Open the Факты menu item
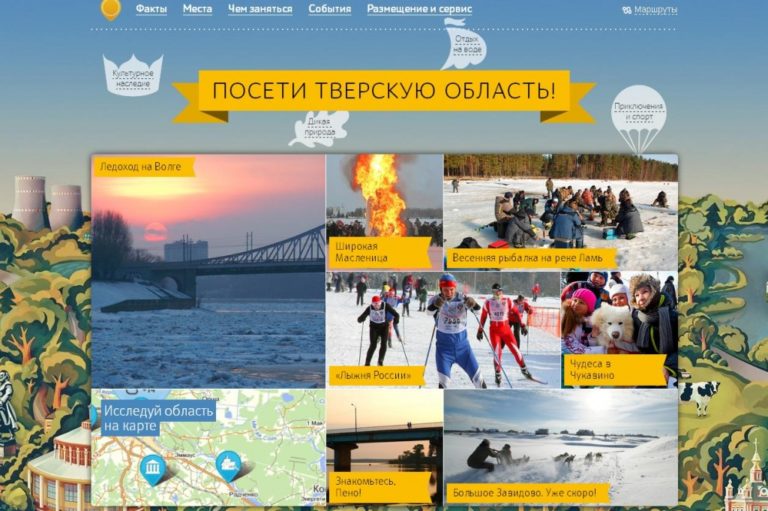 click(x=151, y=9)
